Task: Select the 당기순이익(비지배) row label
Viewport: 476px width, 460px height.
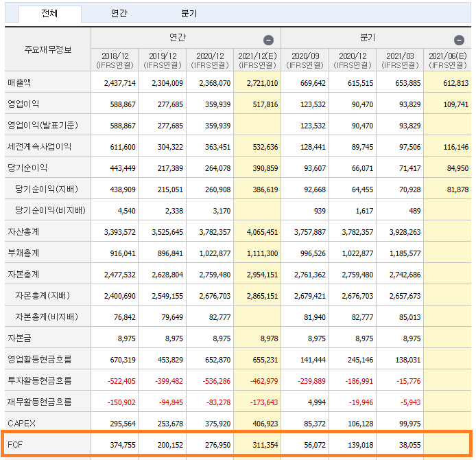Action: coord(50,210)
